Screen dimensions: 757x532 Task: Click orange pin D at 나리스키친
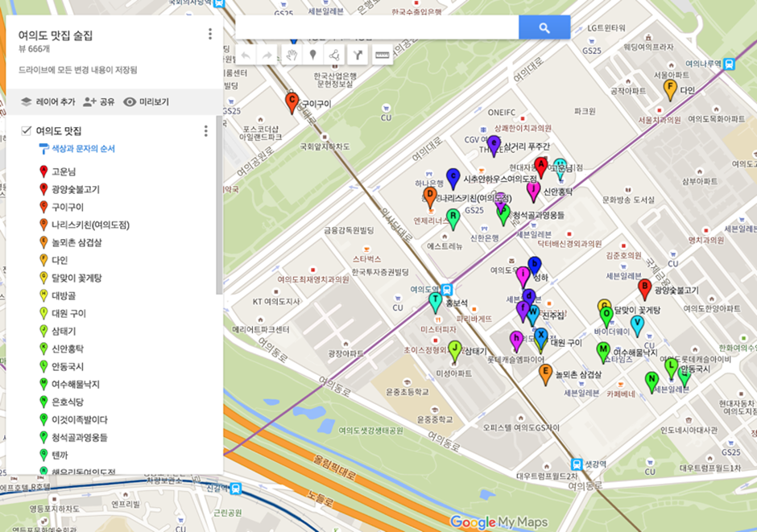pyautogui.click(x=430, y=197)
